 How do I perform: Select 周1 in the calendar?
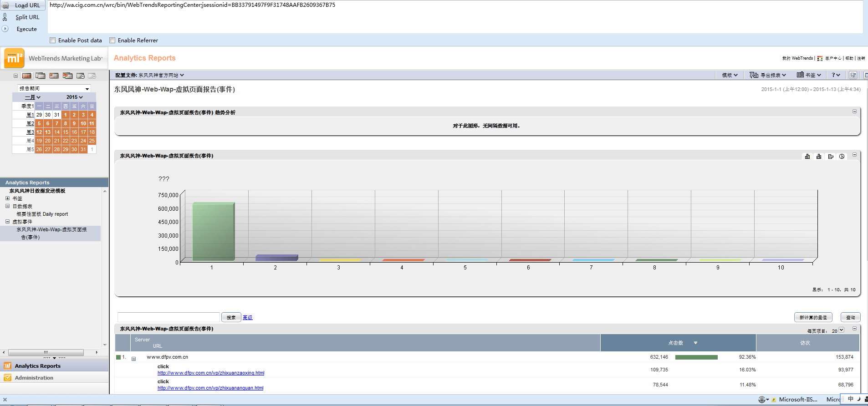[x=30, y=115]
